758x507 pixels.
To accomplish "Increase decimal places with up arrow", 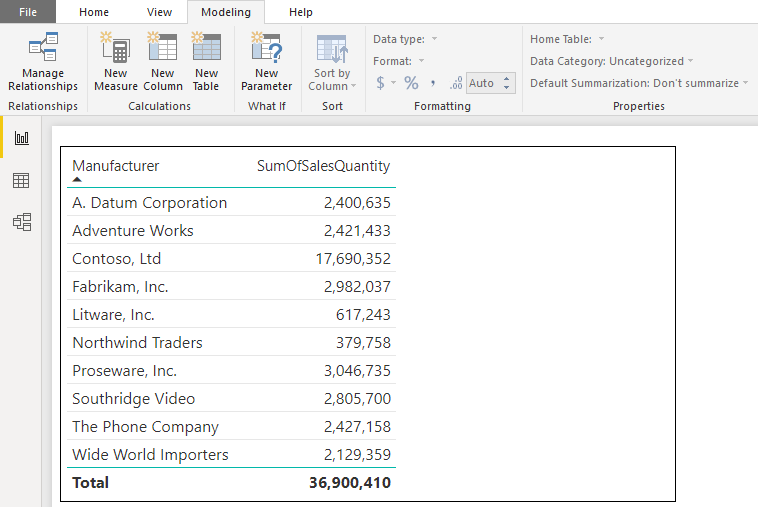I will [x=506, y=78].
